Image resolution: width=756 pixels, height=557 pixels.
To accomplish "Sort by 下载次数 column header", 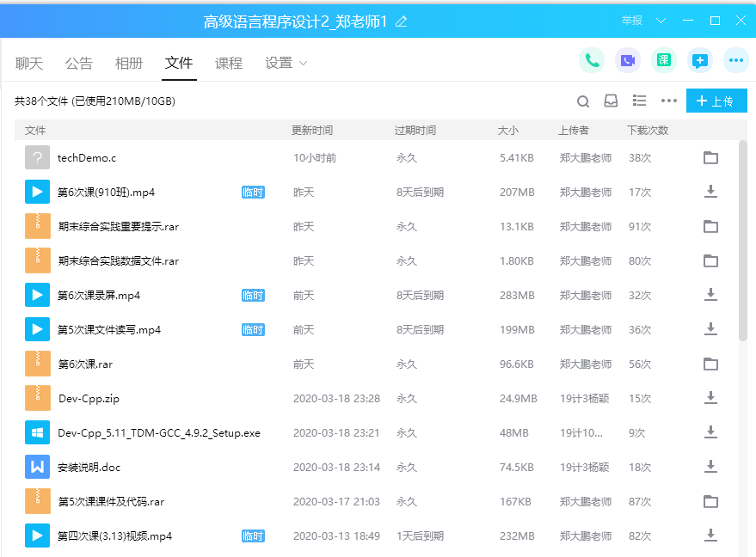I will point(648,130).
